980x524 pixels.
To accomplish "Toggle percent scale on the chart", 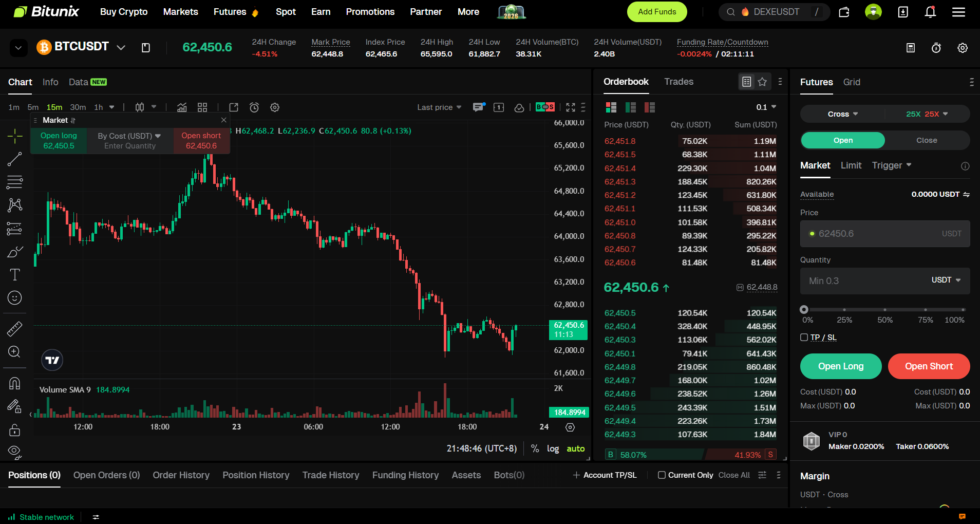I will click(535, 448).
